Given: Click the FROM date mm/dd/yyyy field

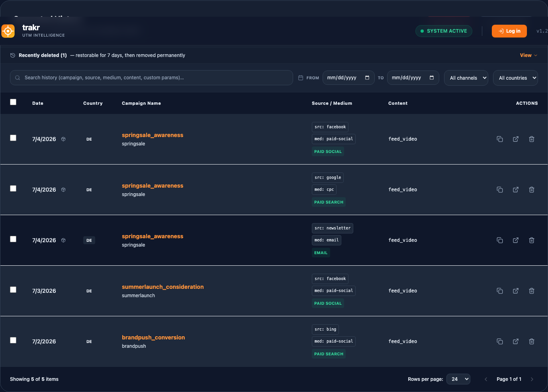Looking at the screenshot, I should (348, 78).
